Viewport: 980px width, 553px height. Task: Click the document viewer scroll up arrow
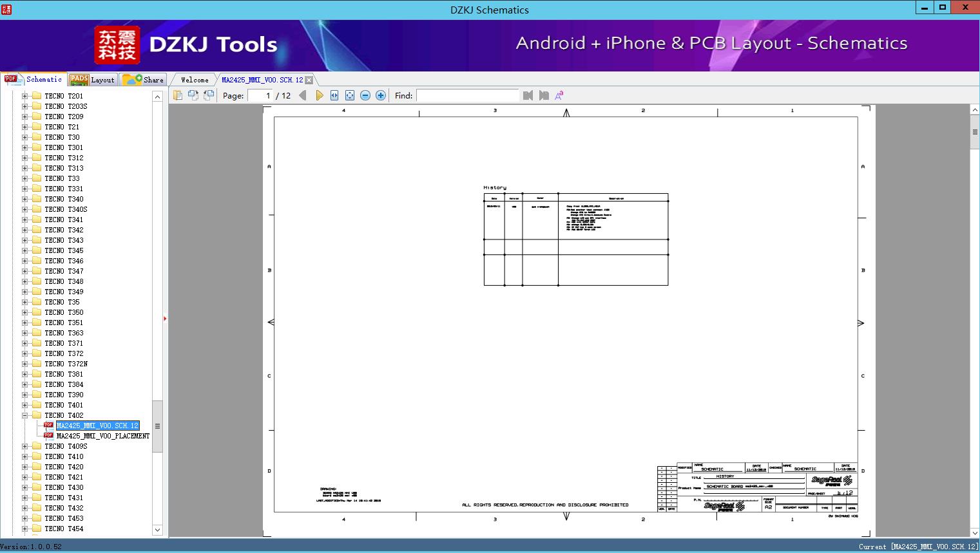[x=975, y=110]
